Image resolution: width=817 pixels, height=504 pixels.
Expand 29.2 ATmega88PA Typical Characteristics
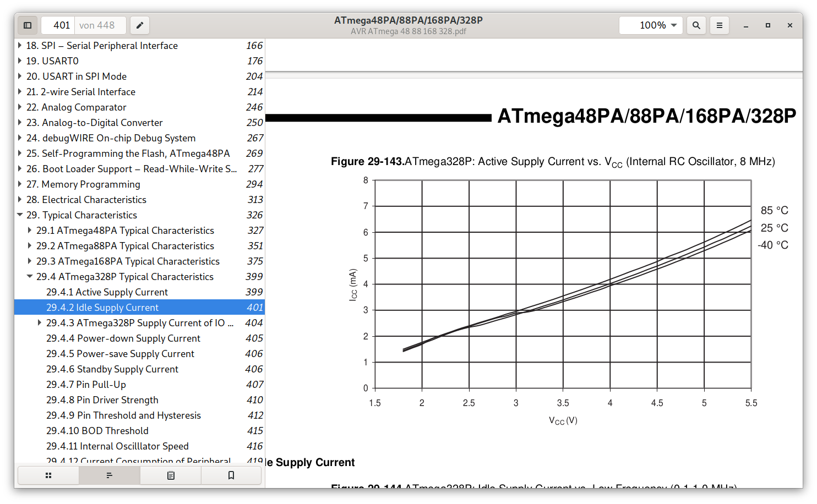pyautogui.click(x=30, y=246)
